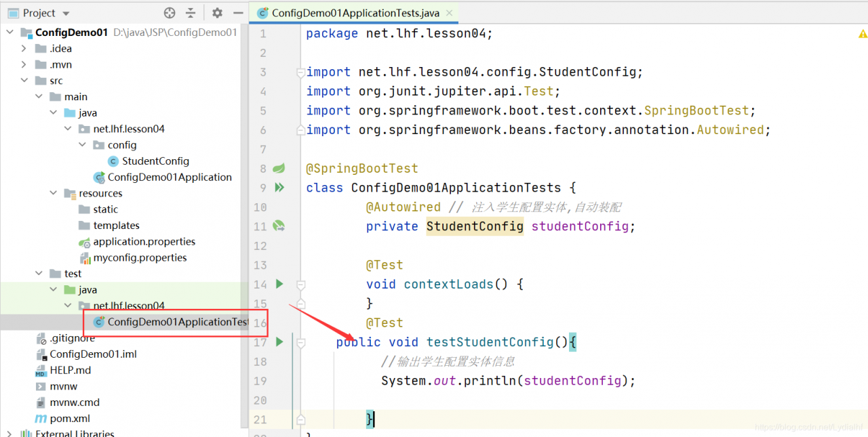Click StudentConfig type on line 11
Image resolution: width=868 pixels, height=437 pixels.
click(x=475, y=226)
